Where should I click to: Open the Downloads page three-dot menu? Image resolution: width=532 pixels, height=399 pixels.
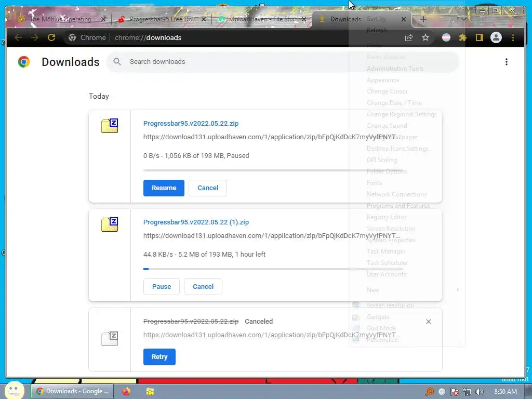click(x=506, y=62)
